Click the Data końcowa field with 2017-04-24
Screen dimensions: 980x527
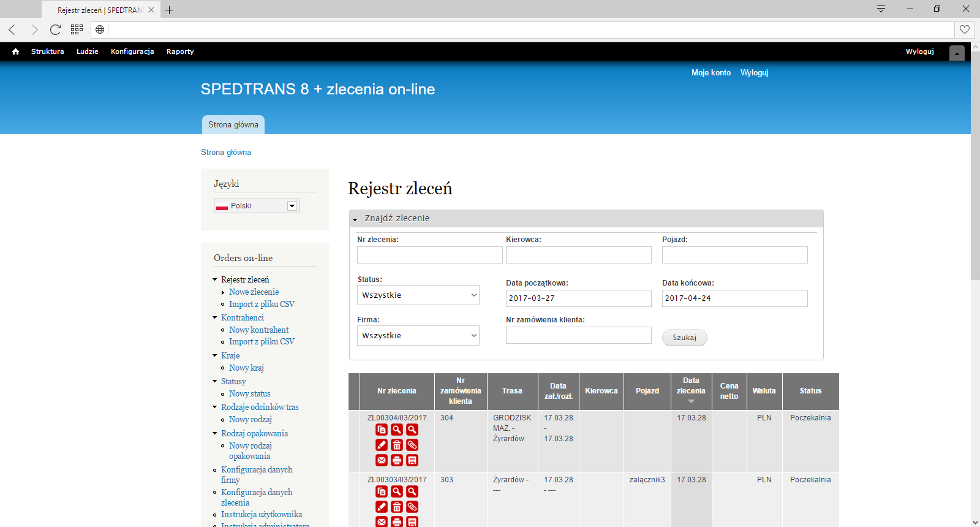(735, 298)
